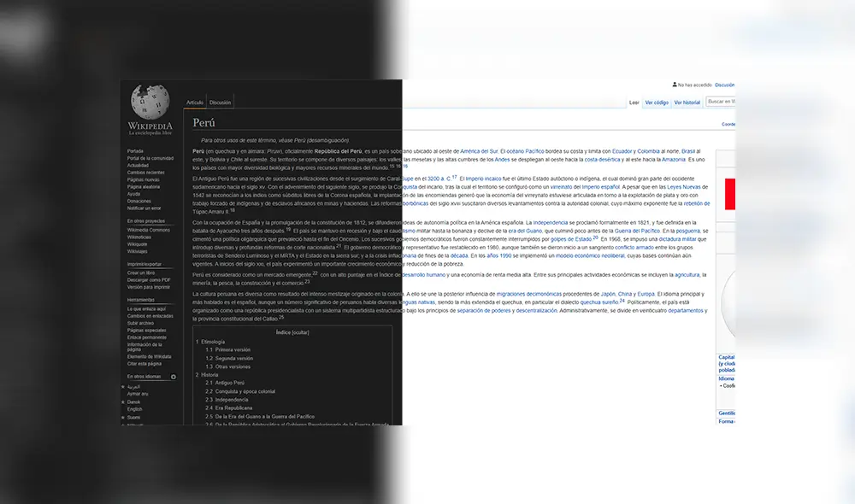The image size is (855, 504).
Task: Open the 'Ver historial' tab
Action: 687,102
